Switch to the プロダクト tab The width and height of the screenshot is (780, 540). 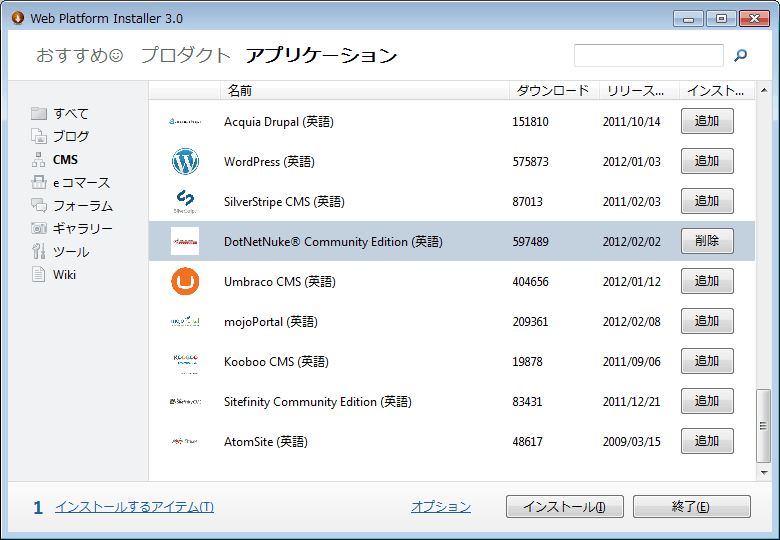click(x=186, y=55)
